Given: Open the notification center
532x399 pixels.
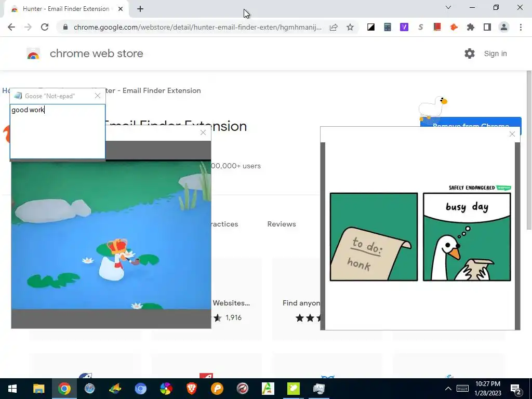Looking at the screenshot, I should pyautogui.click(x=516, y=389).
